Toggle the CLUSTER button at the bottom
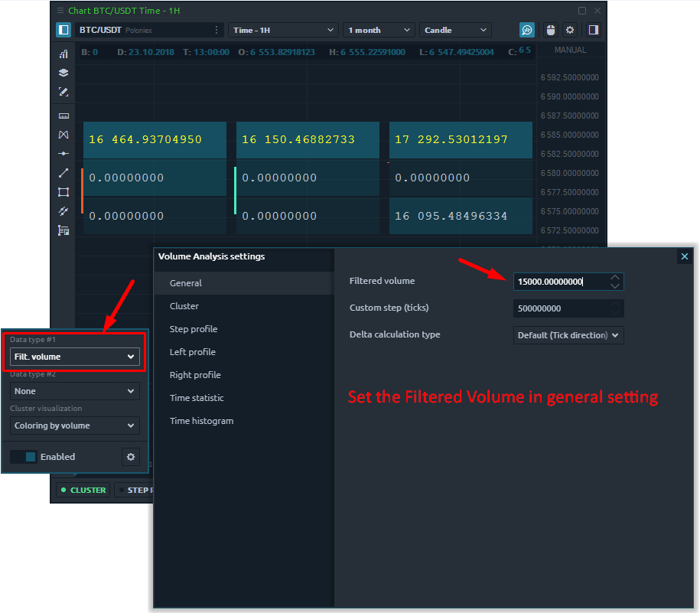This screenshot has height=613, width=700. pos(83,490)
